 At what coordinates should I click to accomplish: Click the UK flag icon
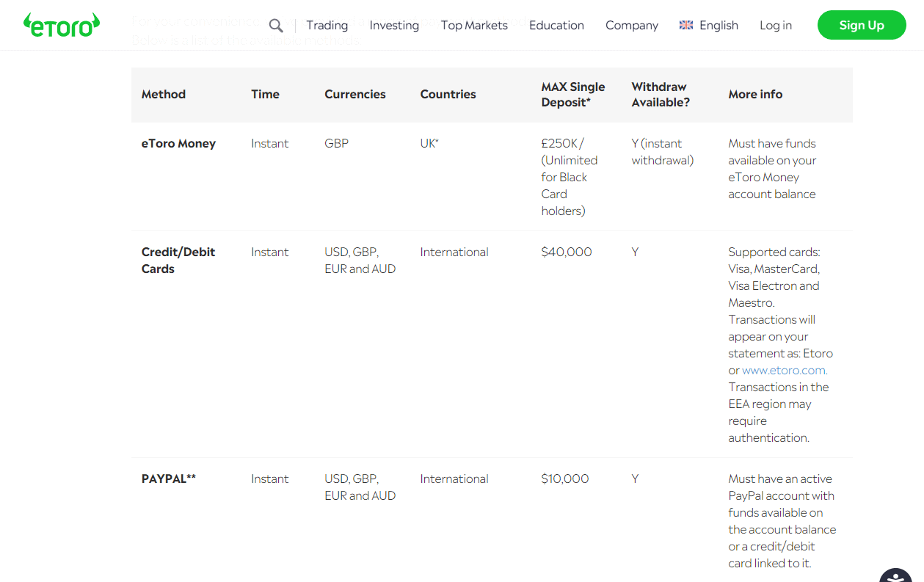[x=686, y=25]
